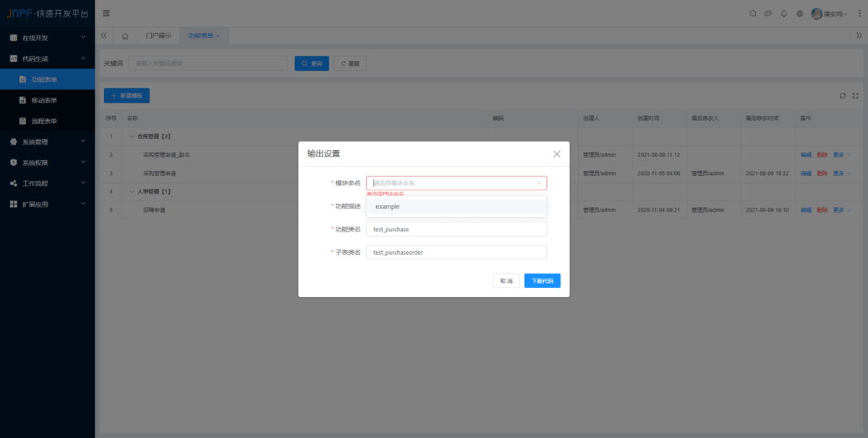Toggle fullscreen with the expand icon
Screen dimensions: 868x438
856,96
